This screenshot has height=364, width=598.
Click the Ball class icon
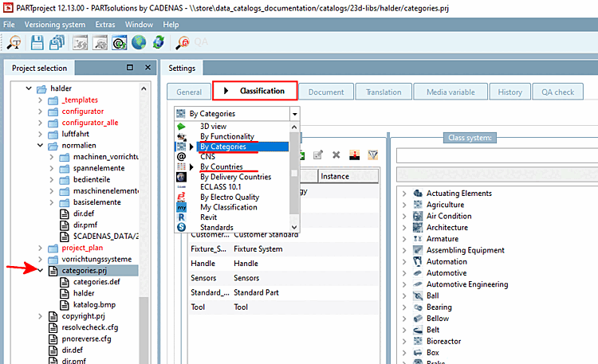[418, 296]
